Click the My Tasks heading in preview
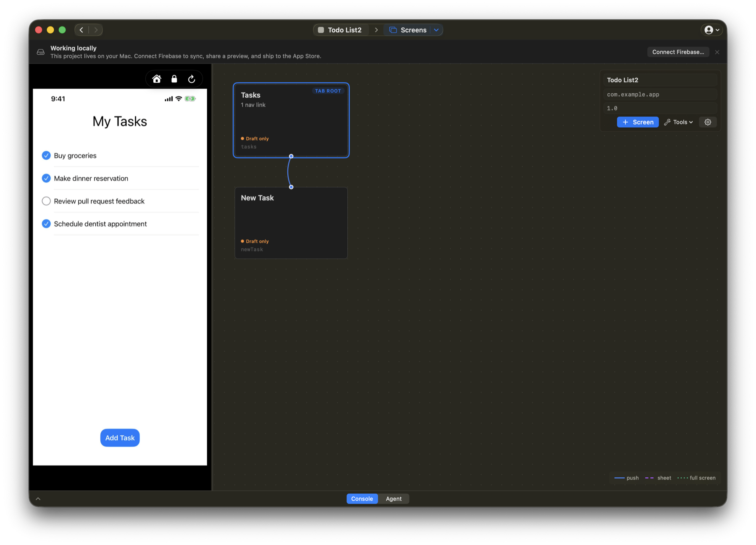 click(120, 121)
